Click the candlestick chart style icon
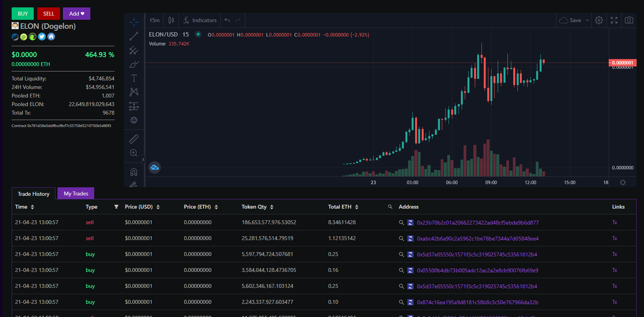This screenshot has width=644, height=317. (171, 20)
